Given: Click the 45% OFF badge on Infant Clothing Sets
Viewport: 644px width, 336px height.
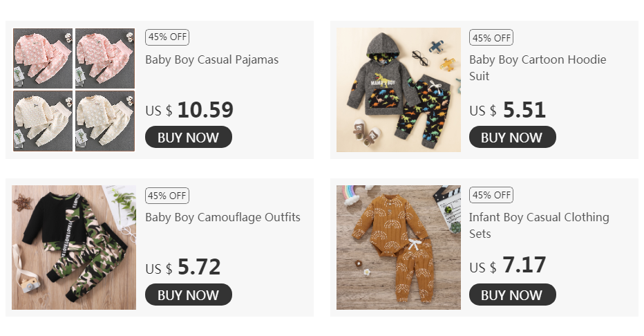Looking at the screenshot, I should pos(491,196).
